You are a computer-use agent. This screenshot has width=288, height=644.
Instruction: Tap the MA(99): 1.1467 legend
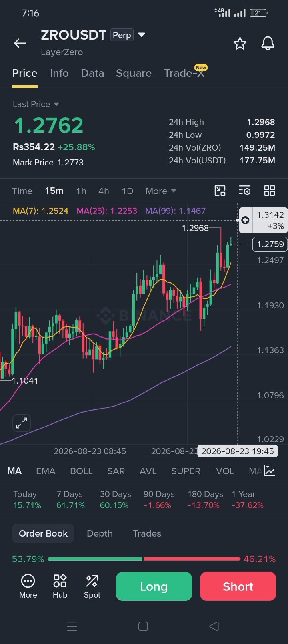175,211
